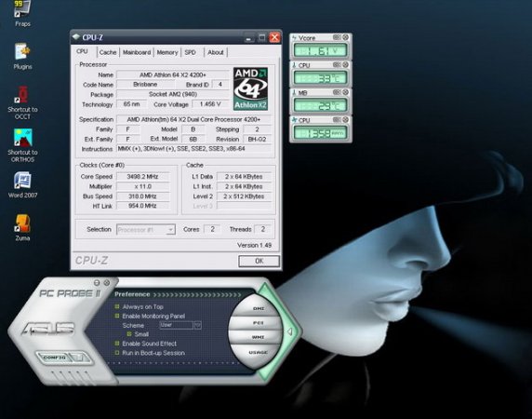Toggle Always on Top in PC Probe
The width and height of the screenshot is (532, 419).
pos(117,306)
